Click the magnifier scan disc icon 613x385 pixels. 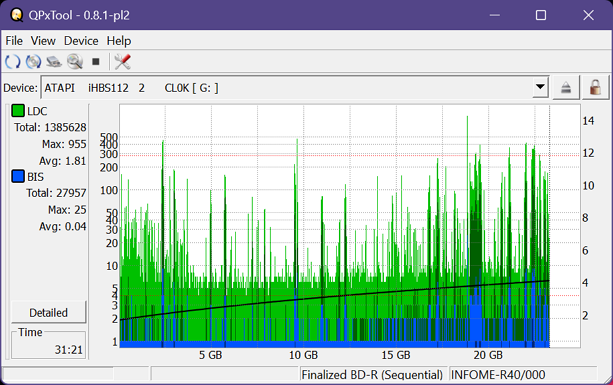75,62
